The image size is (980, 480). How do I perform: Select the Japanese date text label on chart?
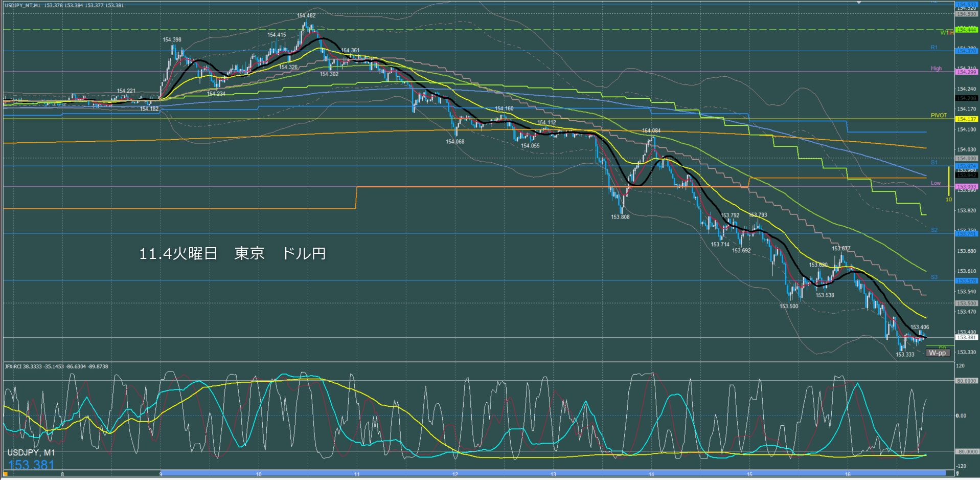click(232, 253)
